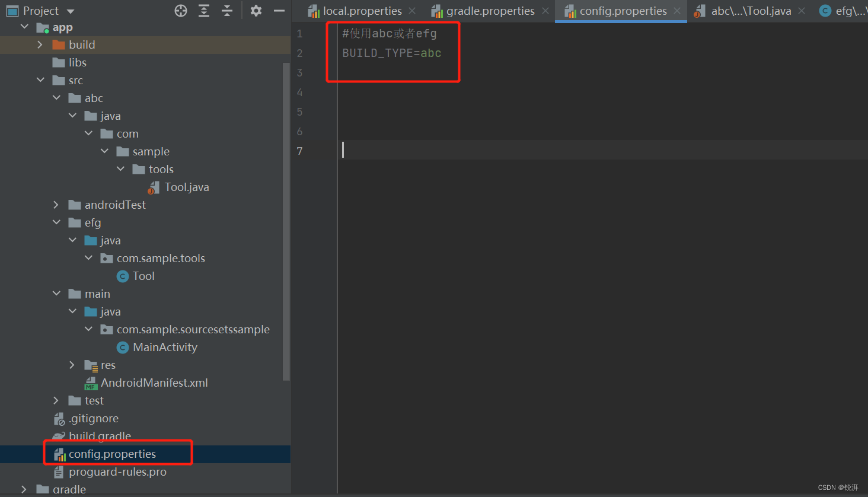Click the class icon beside MainActivity

point(122,347)
